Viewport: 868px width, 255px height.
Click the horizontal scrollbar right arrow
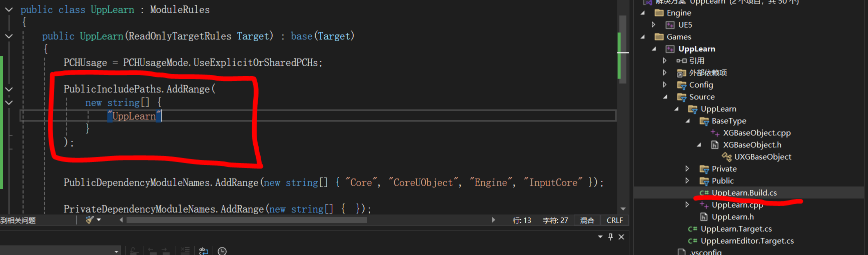tap(494, 220)
